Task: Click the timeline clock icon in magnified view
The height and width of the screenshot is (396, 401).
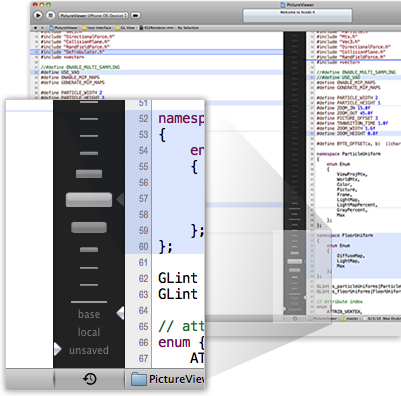Action: click(90, 379)
